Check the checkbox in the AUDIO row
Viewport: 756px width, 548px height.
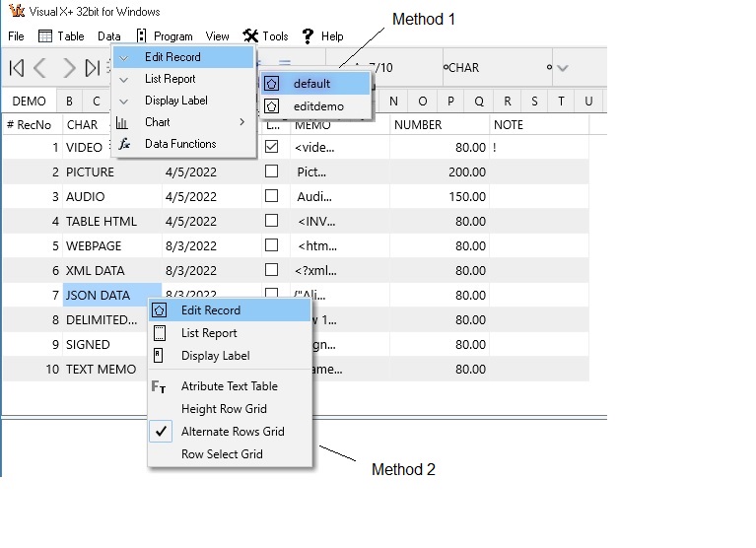(271, 196)
